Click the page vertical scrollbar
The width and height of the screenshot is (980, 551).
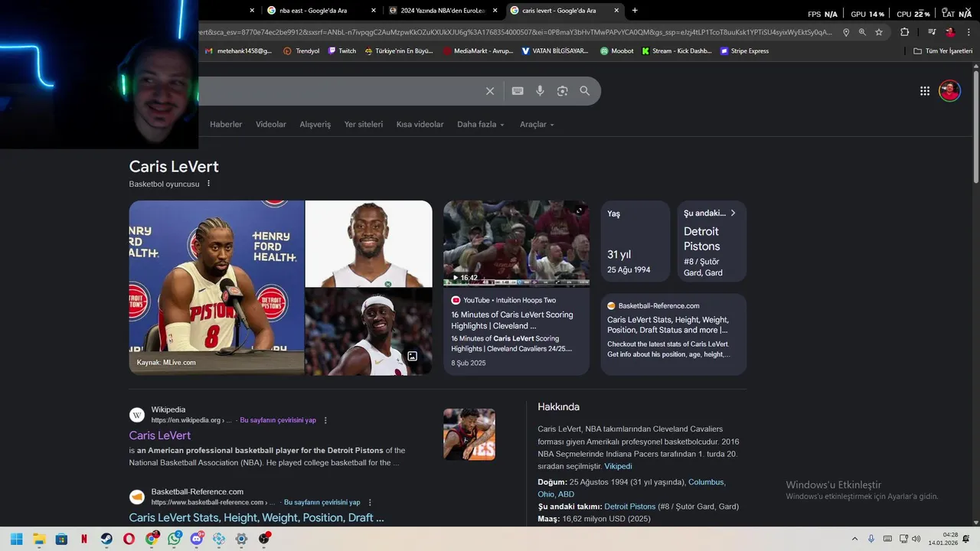coord(975,127)
